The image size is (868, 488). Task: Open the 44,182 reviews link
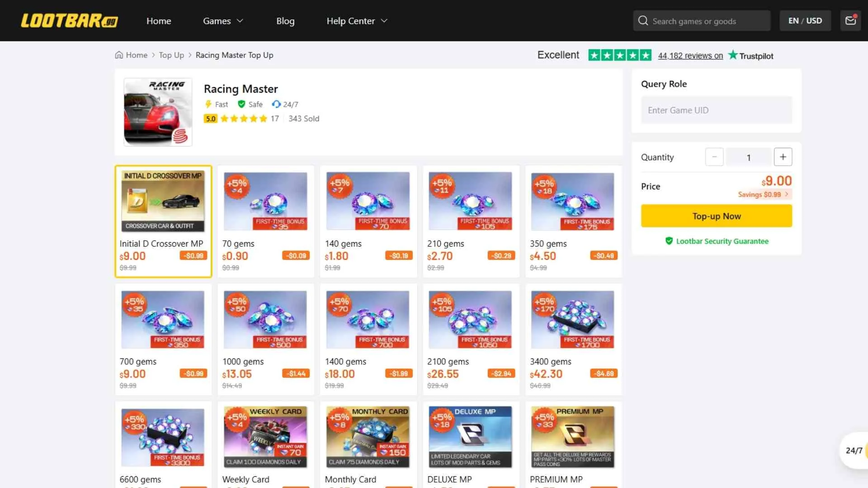690,56
